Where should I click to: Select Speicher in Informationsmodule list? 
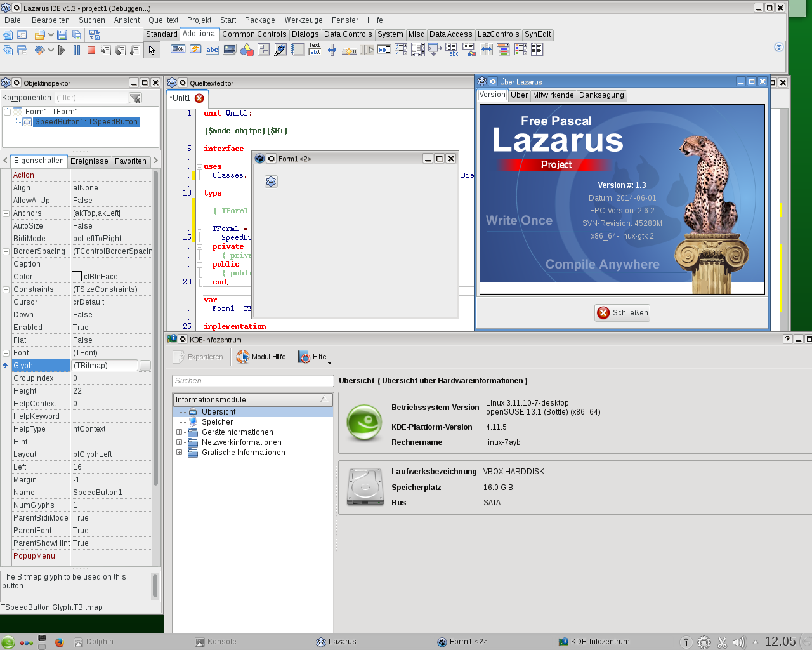218,422
